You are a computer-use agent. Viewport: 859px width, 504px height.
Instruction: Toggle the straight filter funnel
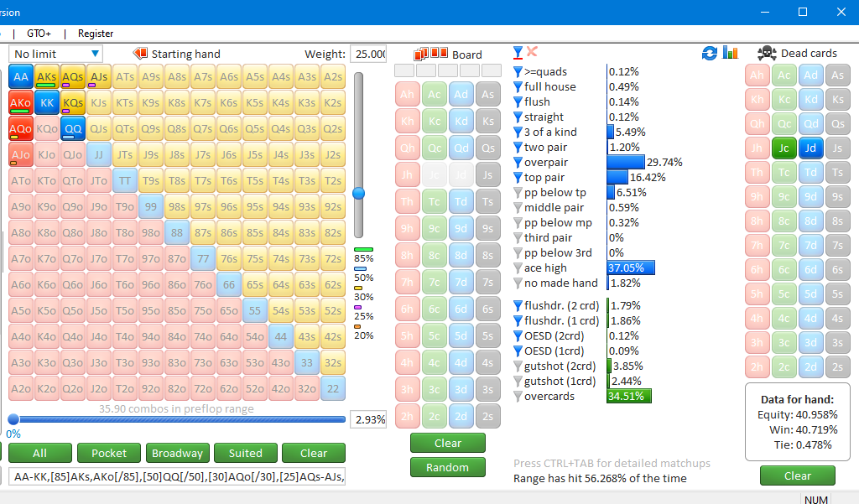[x=518, y=117]
